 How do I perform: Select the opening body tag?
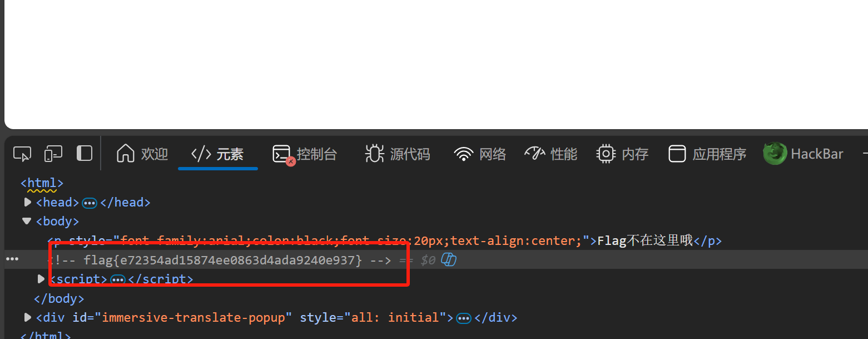click(x=58, y=221)
